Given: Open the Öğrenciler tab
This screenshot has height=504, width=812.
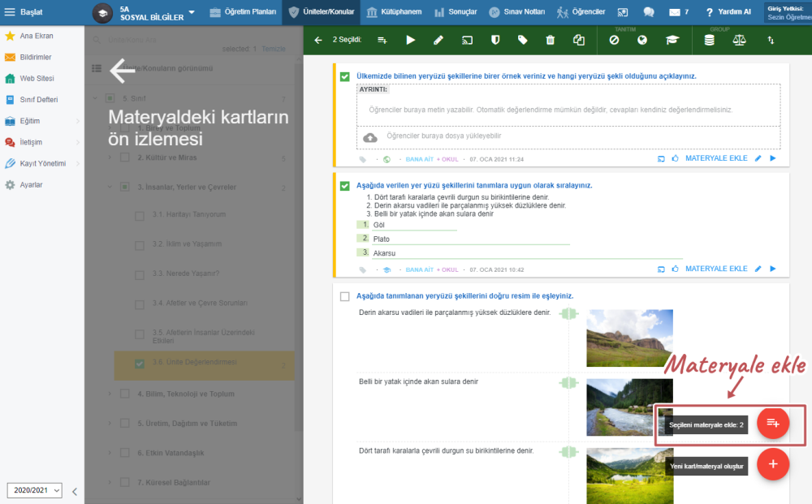Looking at the screenshot, I should [x=581, y=12].
